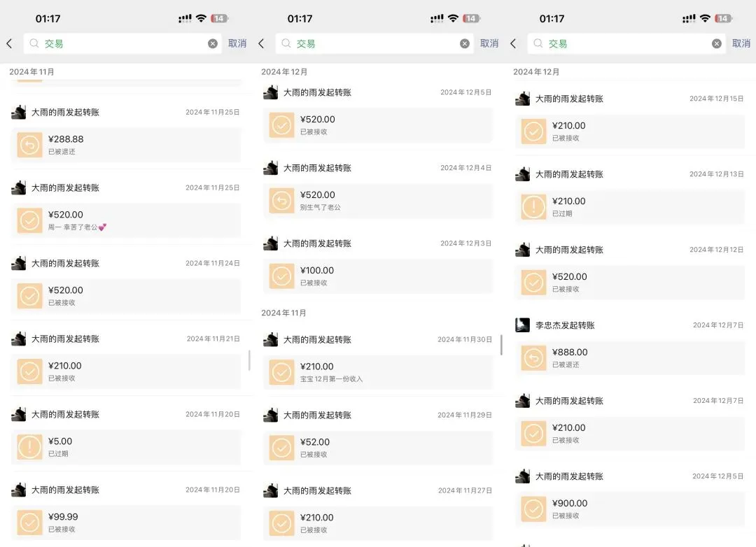Viewport: 756px width, 547px height.
Task: Open the expired ¥210.00 transfer card
Action: (630, 207)
